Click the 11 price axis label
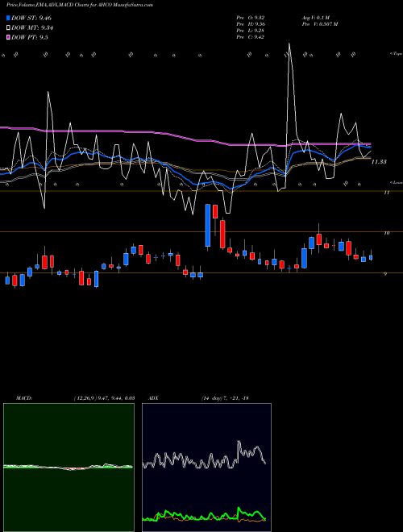Image resolution: width=403 pixels, height=532 pixels. click(x=386, y=193)
